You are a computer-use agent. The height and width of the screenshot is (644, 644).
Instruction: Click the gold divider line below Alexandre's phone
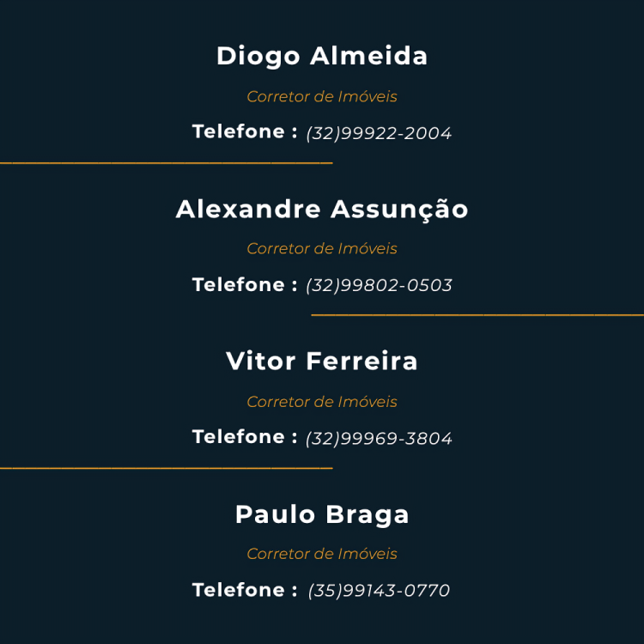tap(477, 315)
